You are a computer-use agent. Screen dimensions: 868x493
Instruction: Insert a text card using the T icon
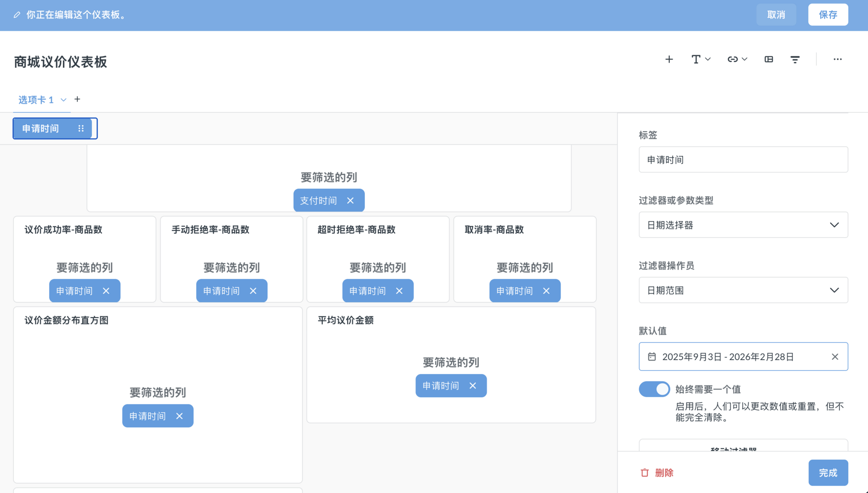click(696, 59)
